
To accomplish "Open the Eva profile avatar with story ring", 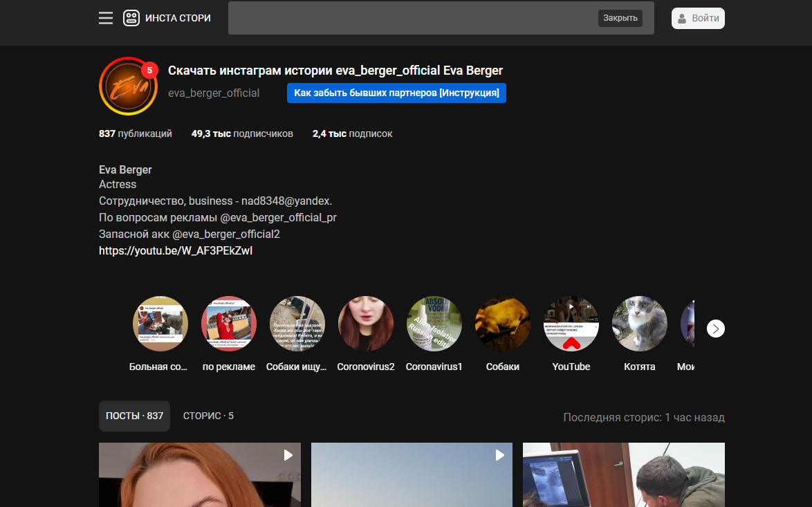I will tap(128, 86).
